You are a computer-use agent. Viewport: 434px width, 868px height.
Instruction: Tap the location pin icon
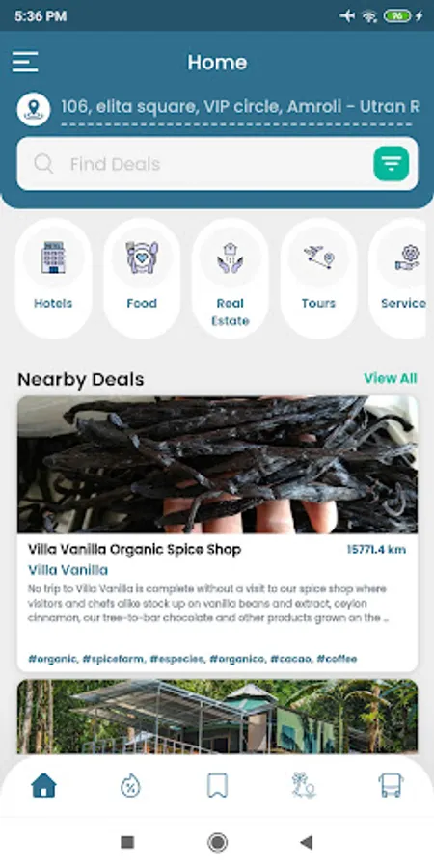tap(34, 109)
